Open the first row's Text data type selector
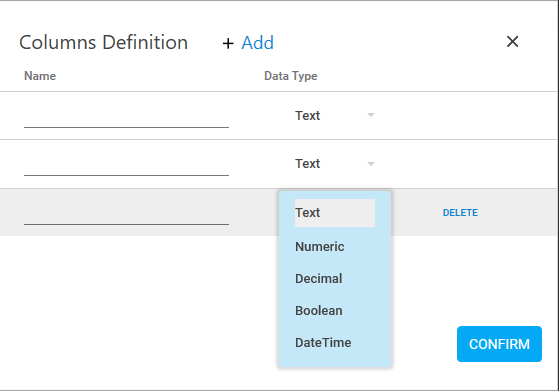Image resolution: width=559 pixels, height=391 pixels. (335, 115)
